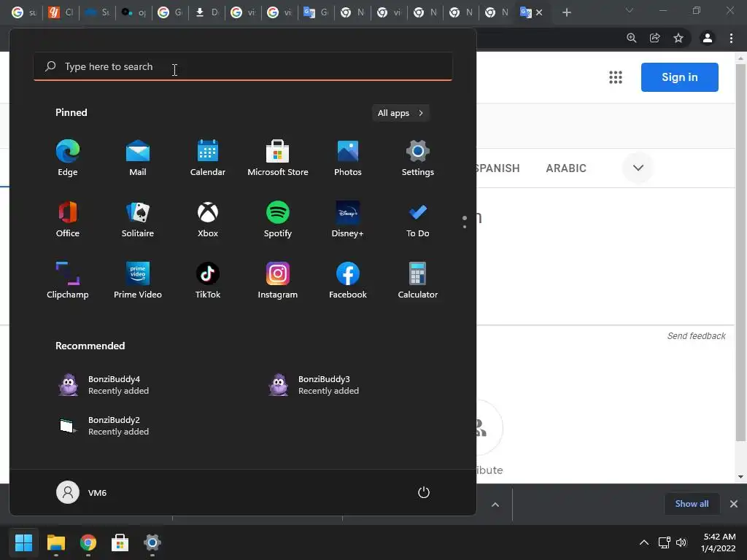Screen dimensions: 747x560
Task: Open the Chrome profile icon
Action: [708, 38]
